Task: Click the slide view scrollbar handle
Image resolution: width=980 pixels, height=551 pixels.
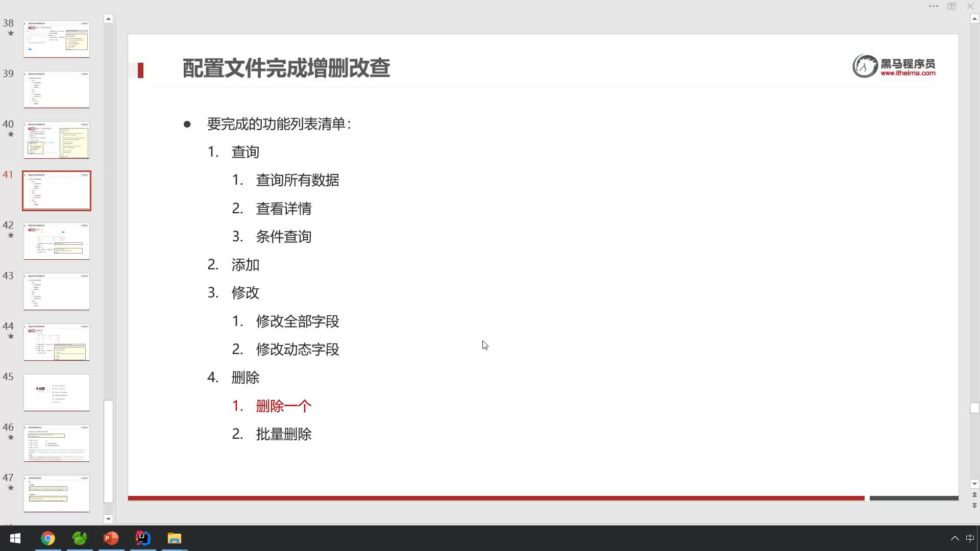Action: tap(974, 408)
